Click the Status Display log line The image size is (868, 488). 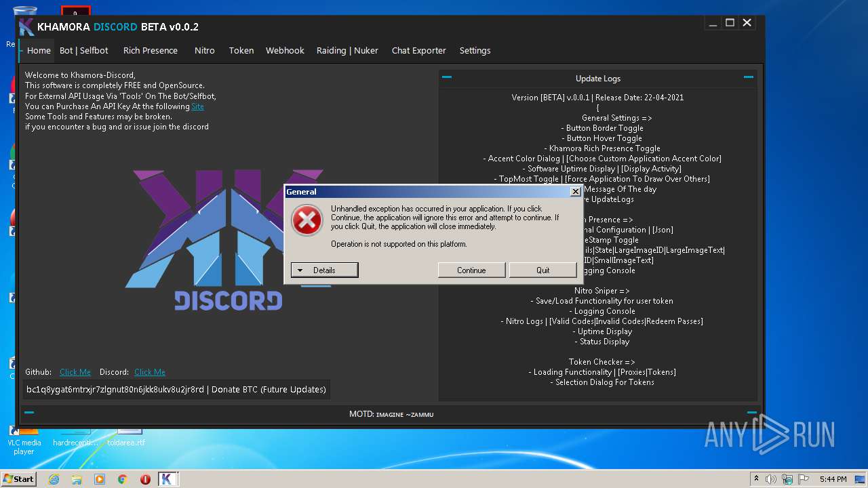602,342
